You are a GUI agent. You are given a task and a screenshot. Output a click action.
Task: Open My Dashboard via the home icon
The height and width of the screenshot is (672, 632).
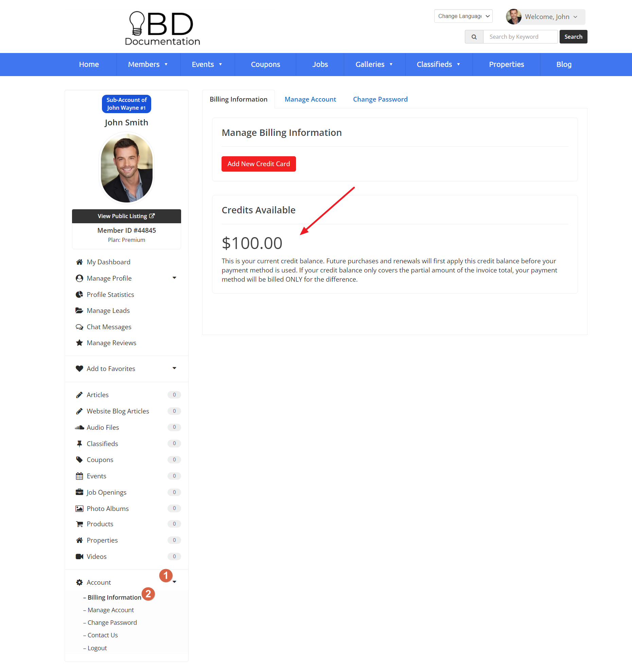[80, 262]
